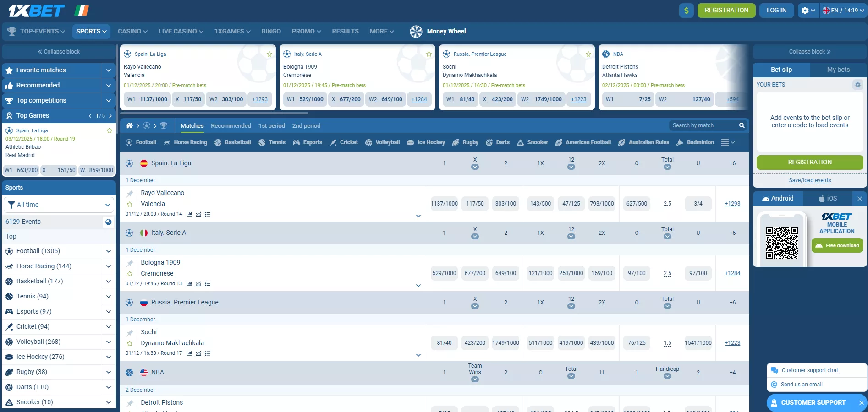Image resolution: width=868 pixels, height=412 pixels.
Task: Open the All time filter dropdown
Action: coord(59,205)
